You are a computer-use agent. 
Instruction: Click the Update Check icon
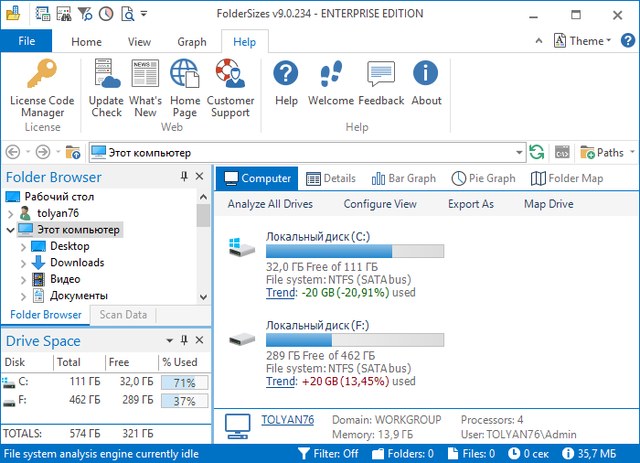pos(106,76)
